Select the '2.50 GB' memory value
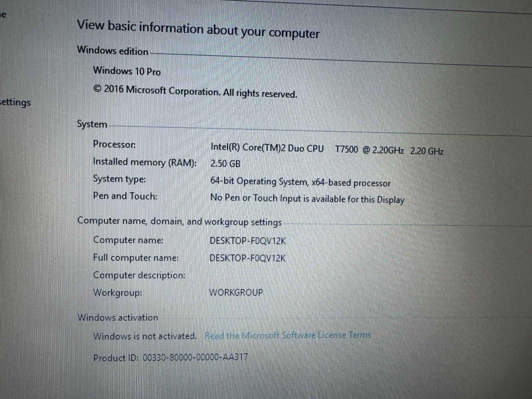 pyautogui.click(x=225, y=164)
